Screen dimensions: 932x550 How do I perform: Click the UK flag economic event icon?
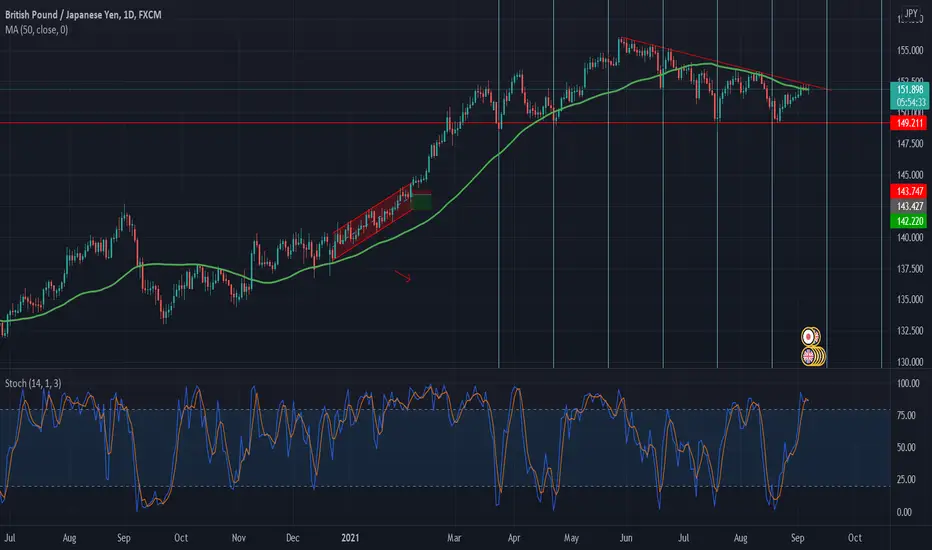coord(809,356)
